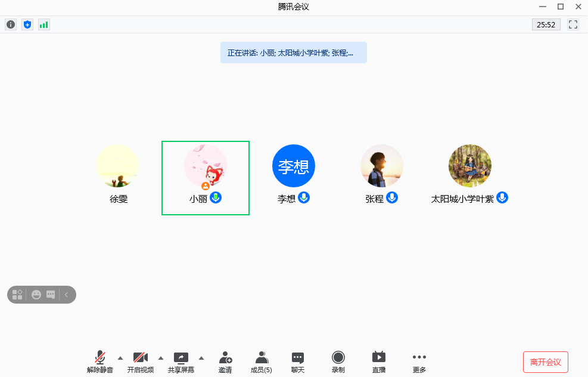This screenshot has height=377, width=588.
Task: Expand the screen share options arrow
Action: 201,359
